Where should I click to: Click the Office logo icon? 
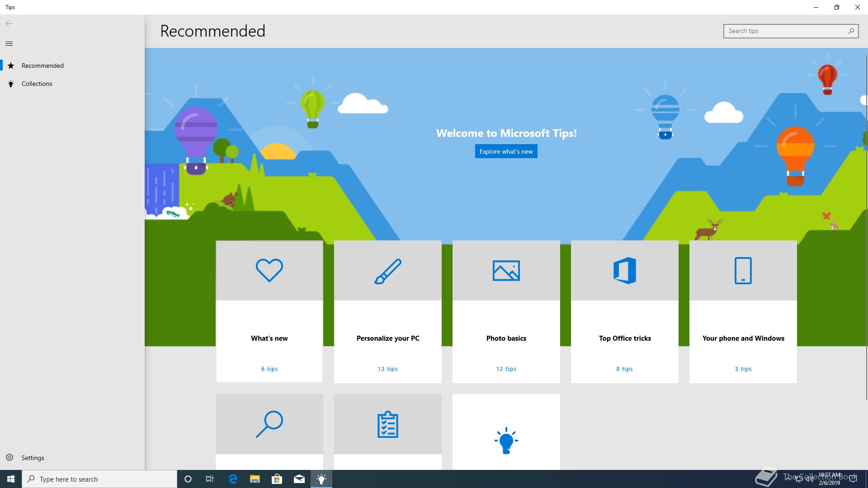pyautogui.click(x=625, y=270)
